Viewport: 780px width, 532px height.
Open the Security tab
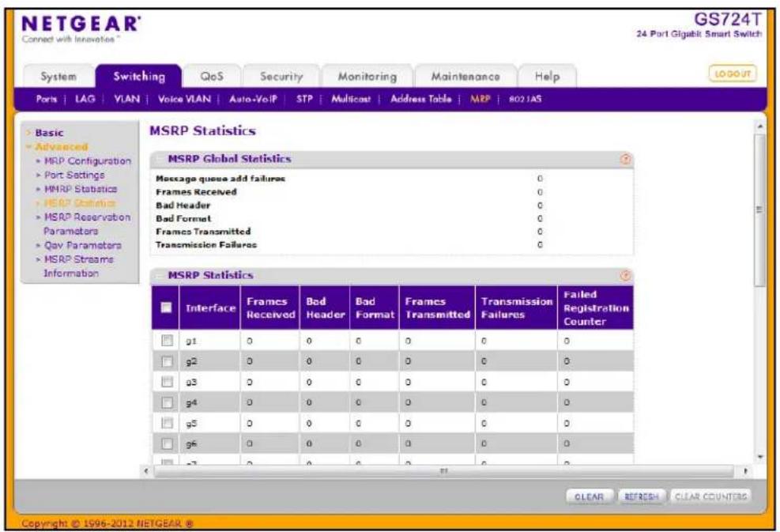click(281, 77)
